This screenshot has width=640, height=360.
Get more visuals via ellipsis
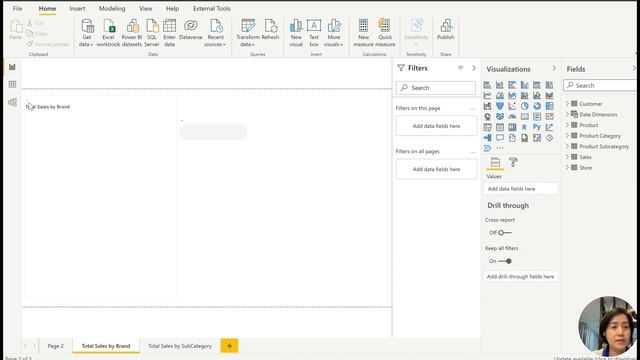pos(500,148)
